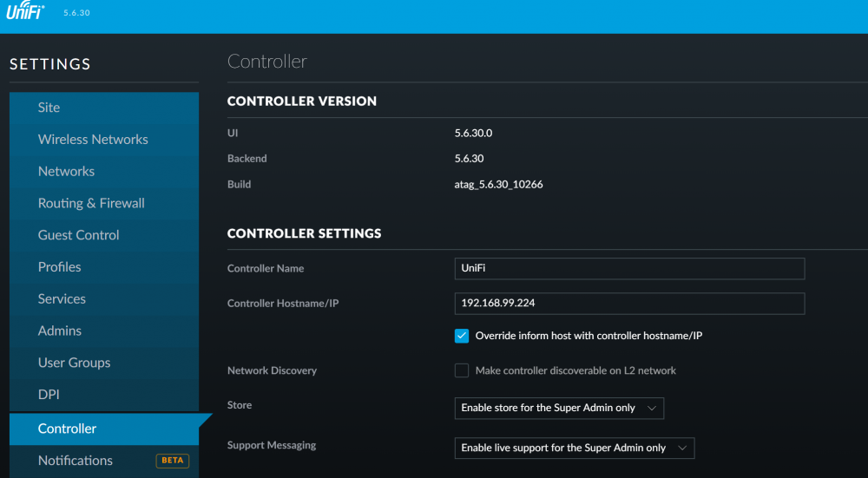Image resolution: width=868 pixels, height=478 pixels.
Task: Click the SETTINGS sidebar heading
Action: (50, 64)
